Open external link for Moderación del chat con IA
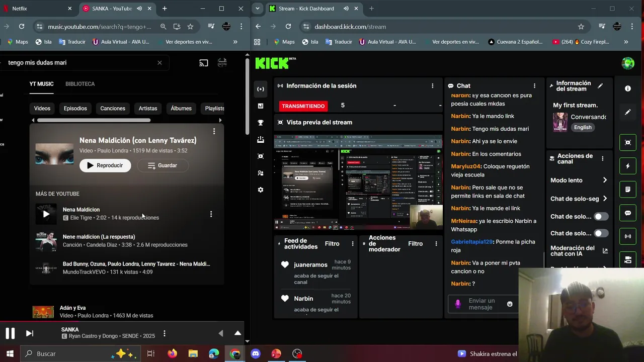Image resolution: width=644 pixels, height=362 pixels. point(605,251)
